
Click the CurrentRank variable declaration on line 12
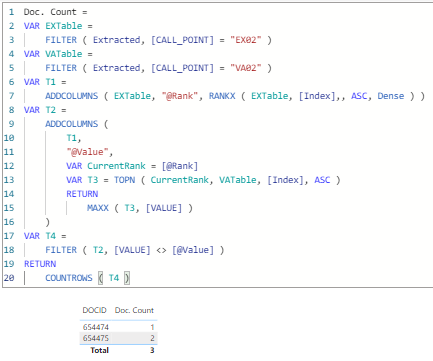pyautogui.click(x=116, y=166)
